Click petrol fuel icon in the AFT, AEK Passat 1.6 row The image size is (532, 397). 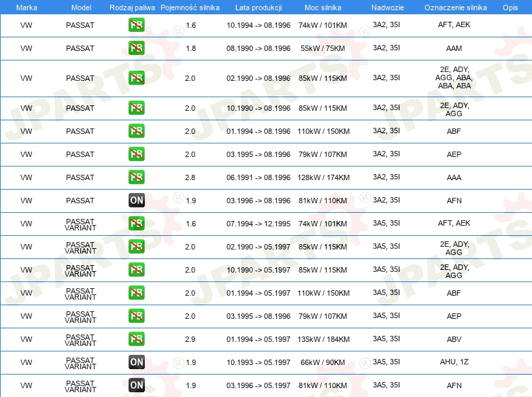pos(136,24)
